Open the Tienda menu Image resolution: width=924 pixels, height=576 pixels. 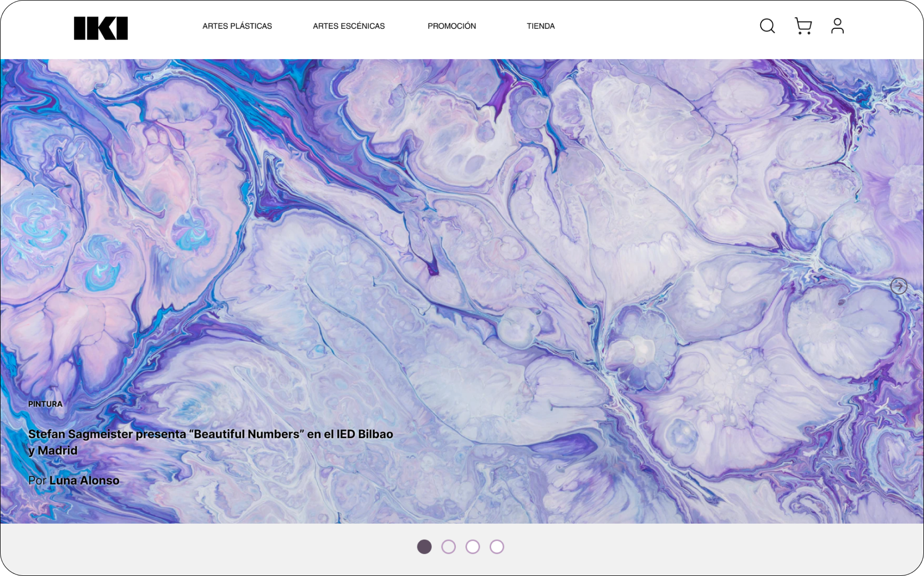tap(541, 26)
